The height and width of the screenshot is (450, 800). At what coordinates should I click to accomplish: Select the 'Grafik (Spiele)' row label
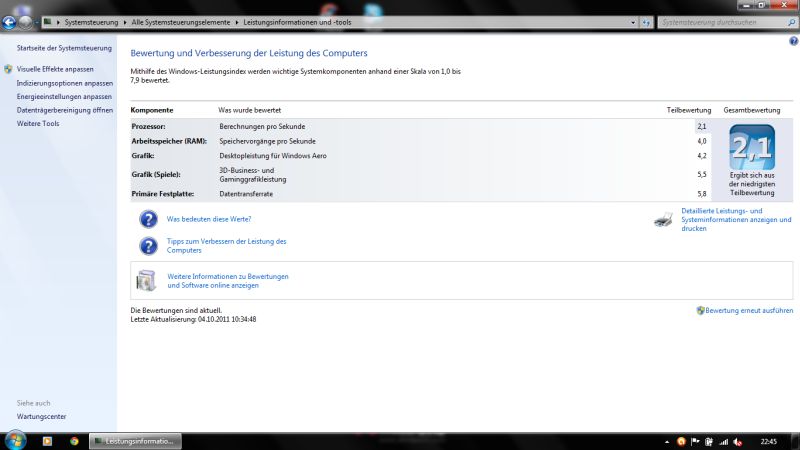click(x=156, y=174)
